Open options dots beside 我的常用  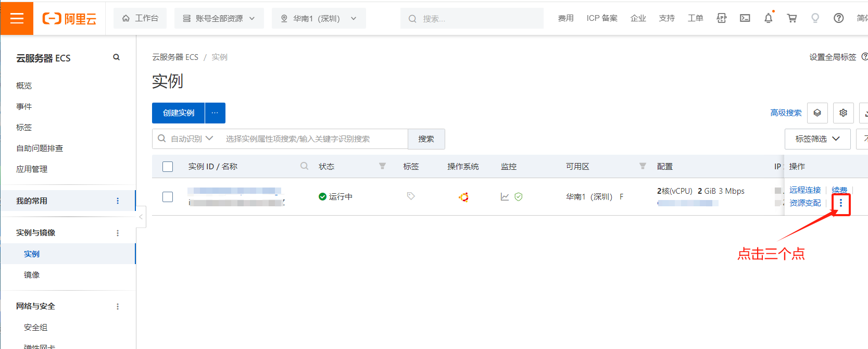118,201
